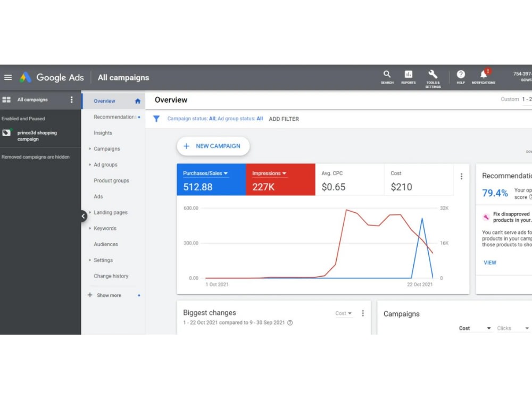This screenshot has height=399, width=532.
Task: Open the All campaigns three-dot menu
Action: click(71, 99)
